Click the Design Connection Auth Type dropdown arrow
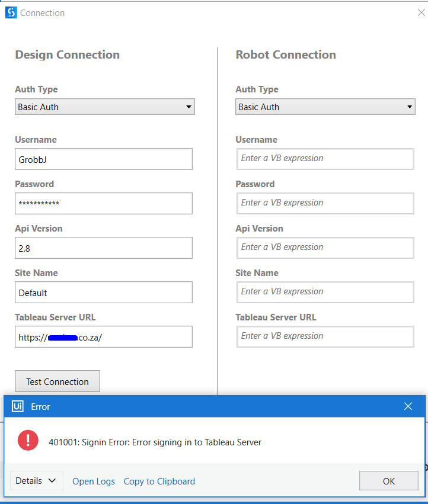 189,107
